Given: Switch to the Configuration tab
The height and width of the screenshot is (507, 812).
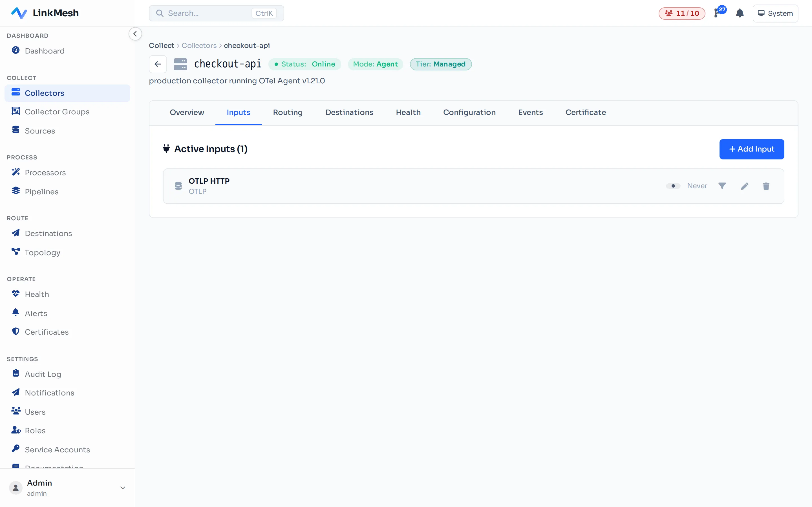Looking at the screenshot, I should [x=469, y=112].
